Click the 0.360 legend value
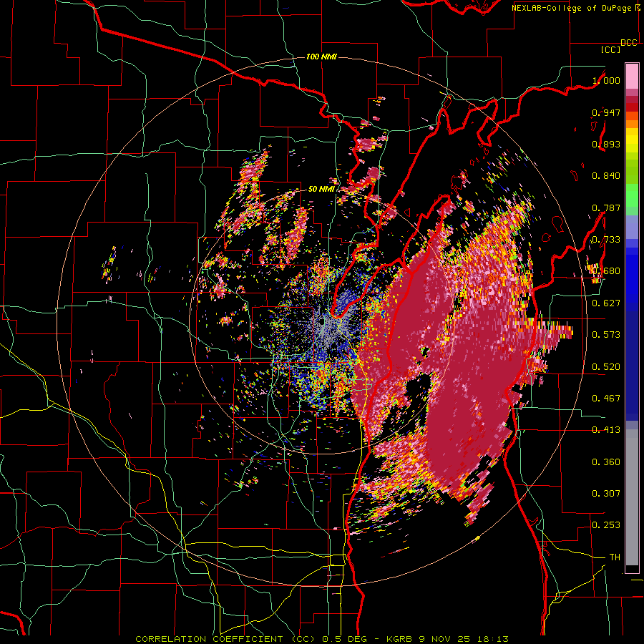This screenshot has height=644, width=644. coord(606,462)
